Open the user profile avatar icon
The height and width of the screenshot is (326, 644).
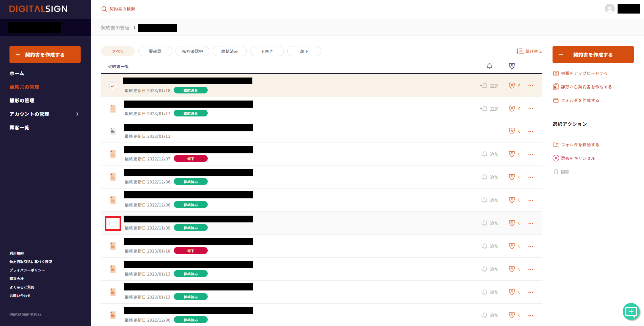609,9
